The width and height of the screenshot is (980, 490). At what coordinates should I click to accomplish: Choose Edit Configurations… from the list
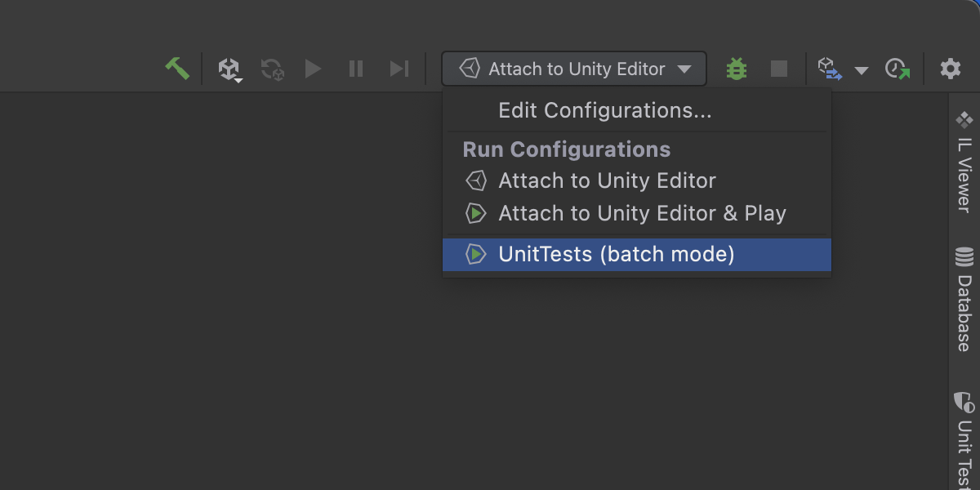[604, 110]
